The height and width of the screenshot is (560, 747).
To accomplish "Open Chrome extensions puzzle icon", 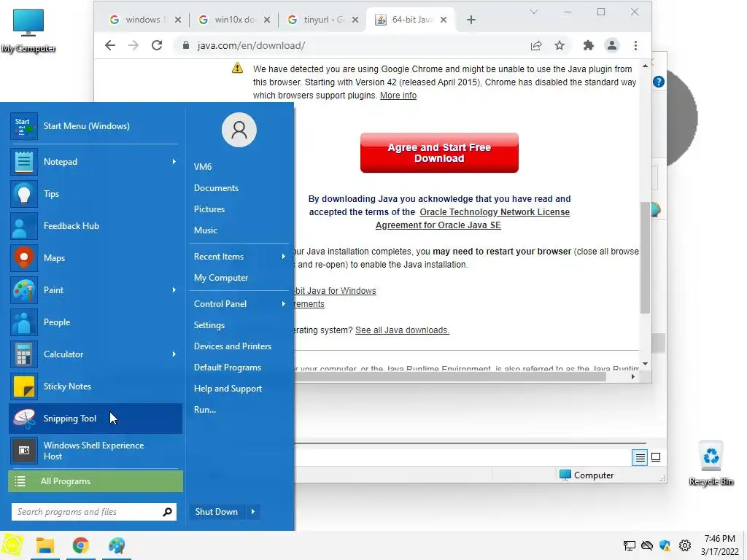I will (589, 46).
